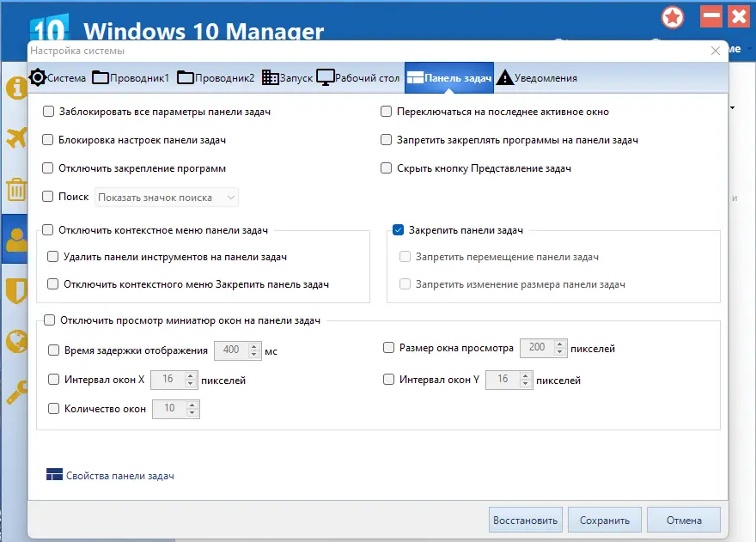Switch to the Проводник2 tab
756x542 pixels.
216,77
